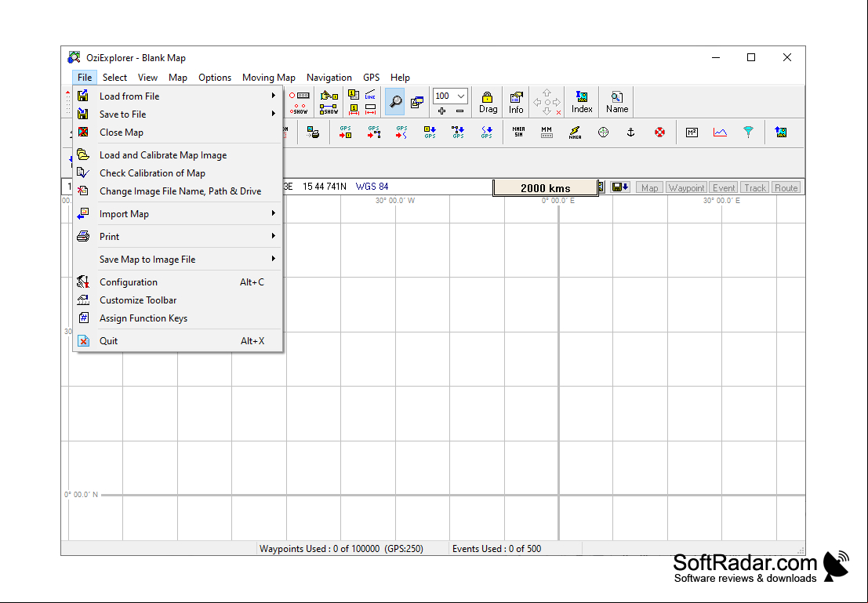Click the Index map button
The height and width of the screenshot is (603, 868).
point(582,103)
